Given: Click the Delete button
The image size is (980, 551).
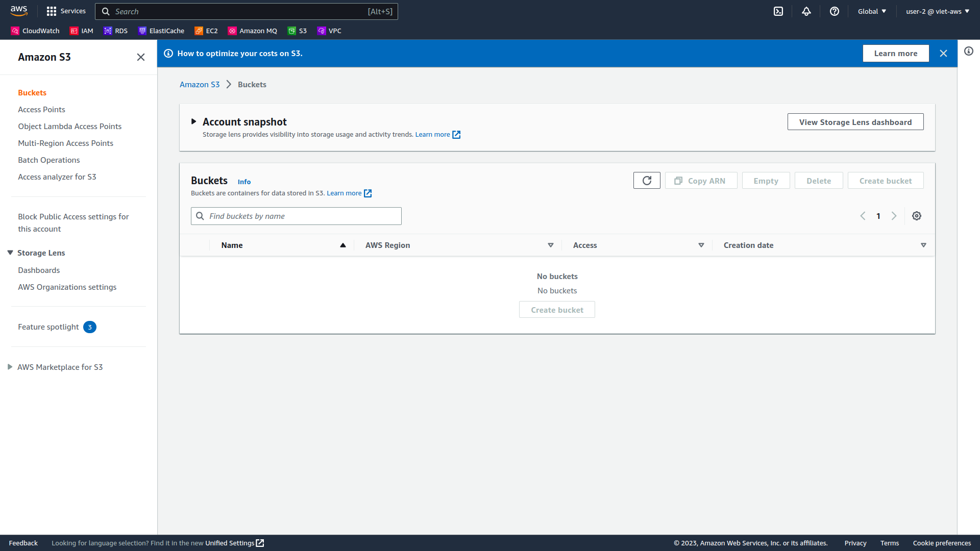Looking at the screenshot, I should pos(819,181).
